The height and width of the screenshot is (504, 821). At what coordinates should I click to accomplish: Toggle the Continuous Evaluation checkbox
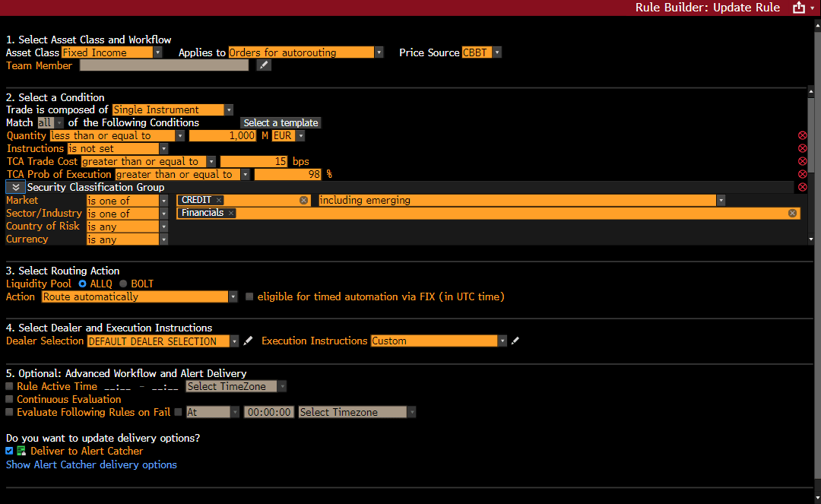click(9, 400)
